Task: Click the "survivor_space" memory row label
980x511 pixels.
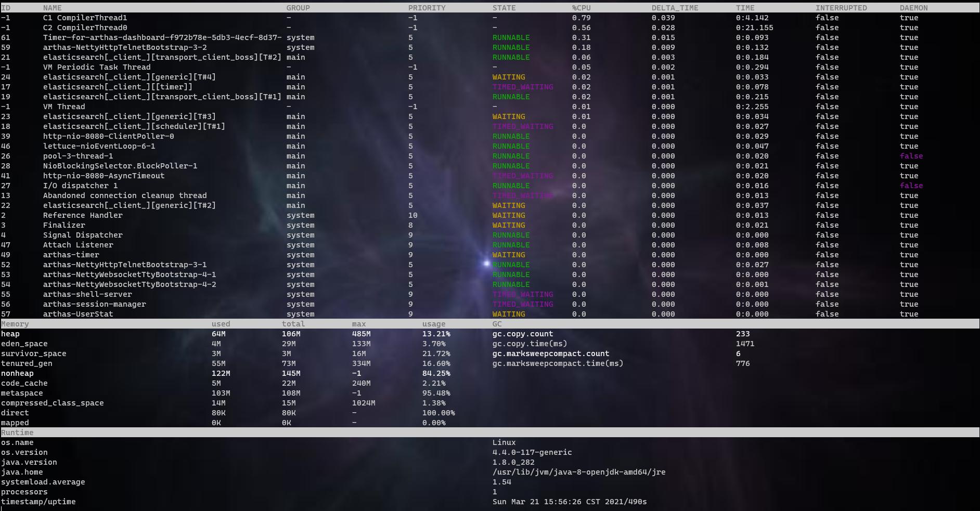Action: click(34, 353)
